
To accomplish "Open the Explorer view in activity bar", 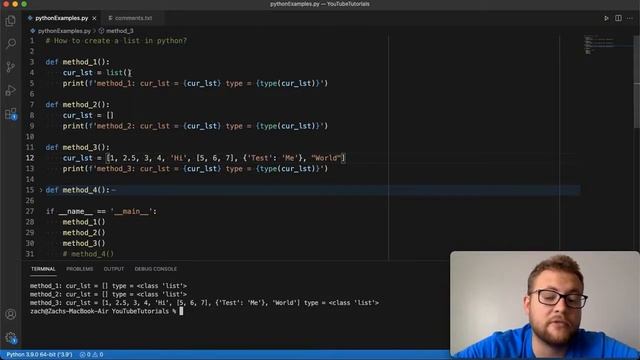I will 11,20.
